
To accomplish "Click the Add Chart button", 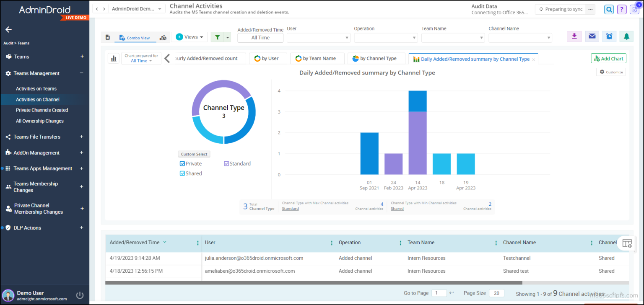I will click(608, 58).
